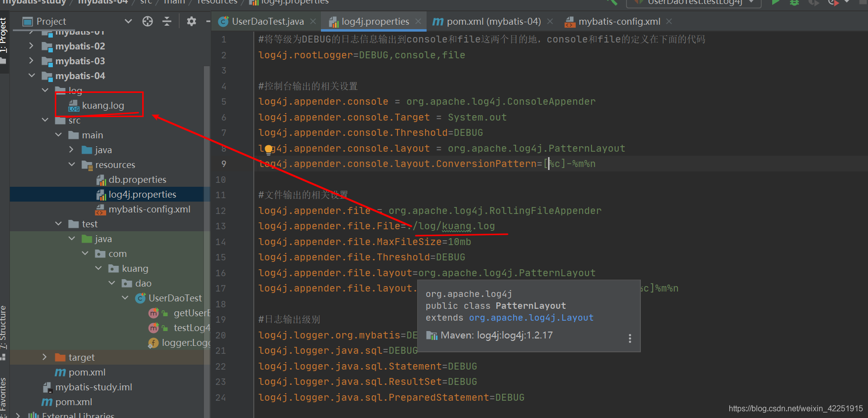This screenshot has height=418, width=868.
Task: Click the green test java folder icon
Action: (x=87, y=239)
